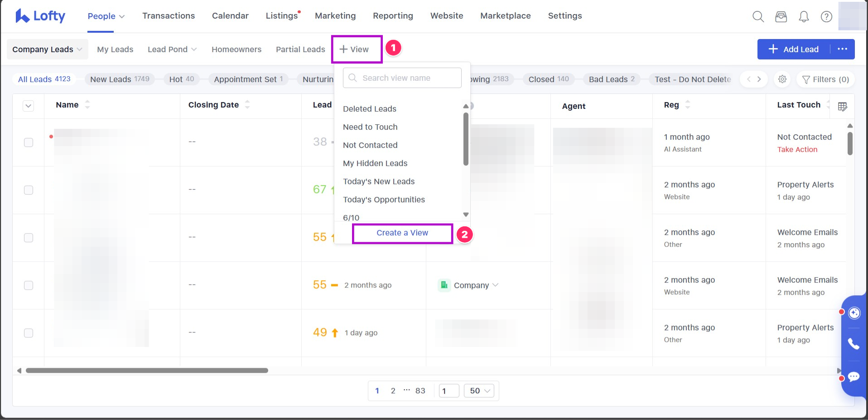Open the AI assistant floating icon
This screenshot has width=868, height=420.
click(854, 313)
